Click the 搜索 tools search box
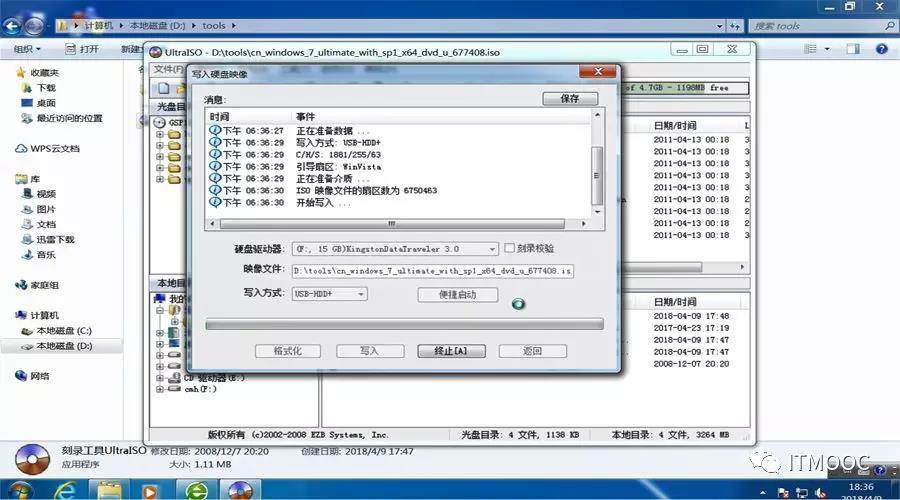The image size is (900, 500). pyautogui.click(x=823, y=26)
